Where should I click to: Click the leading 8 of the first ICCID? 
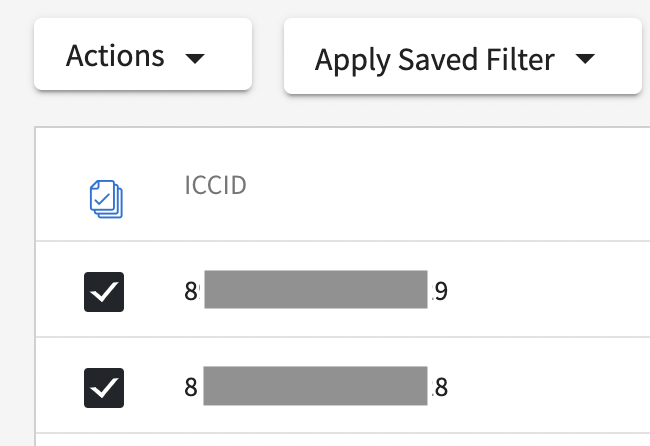[x=191, y=291]
